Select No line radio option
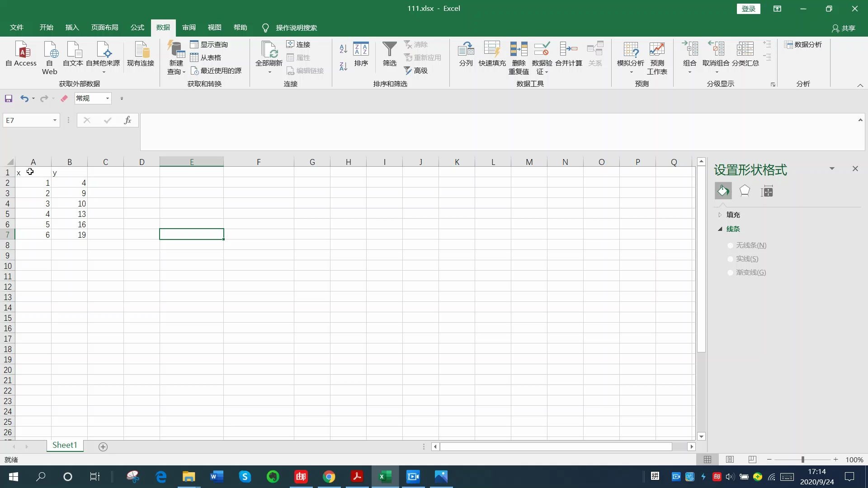Image resolution: width=868 pixels, height=488 pixels. coord(730,245)
